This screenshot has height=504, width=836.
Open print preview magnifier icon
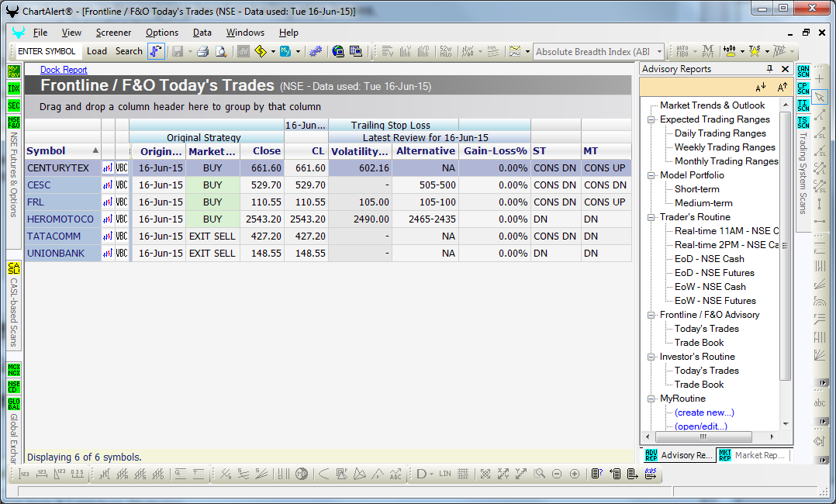point(221,51)
